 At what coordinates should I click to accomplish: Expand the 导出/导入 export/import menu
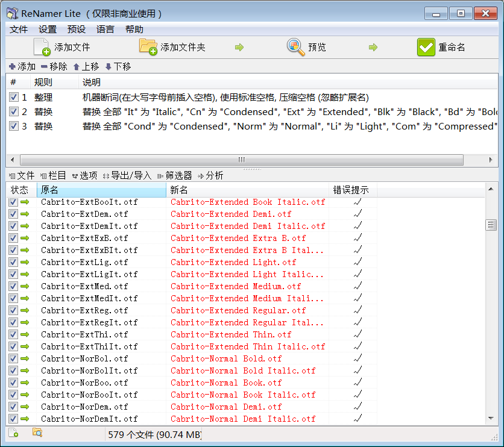click(127, 175)
